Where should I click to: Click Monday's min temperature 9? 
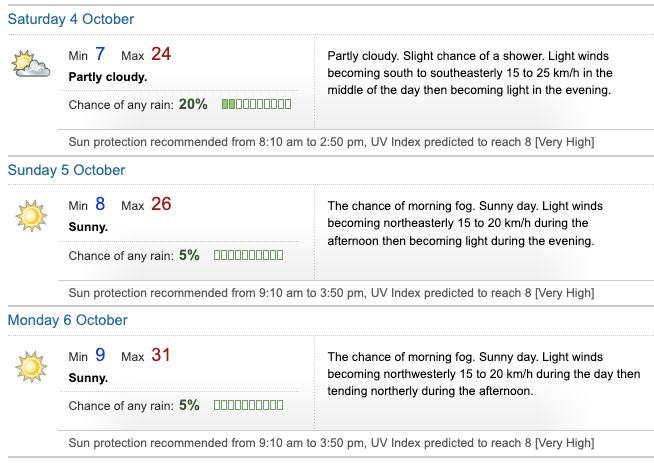[x=100, y=355]
